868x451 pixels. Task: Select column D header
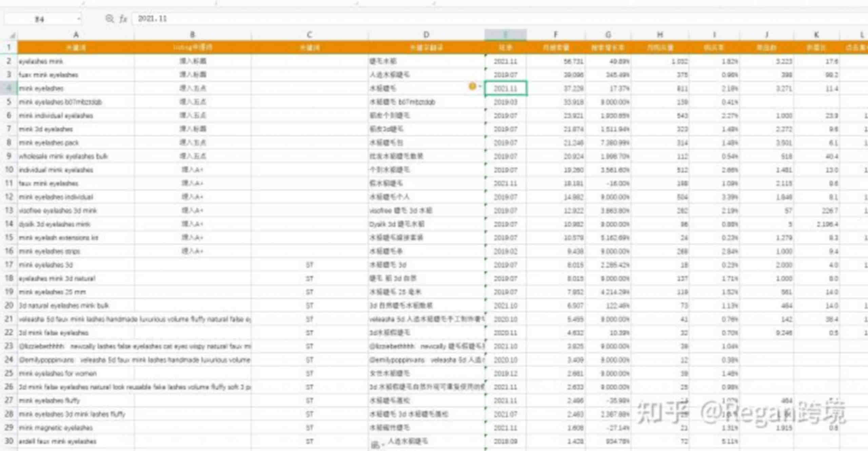[427, 35]
